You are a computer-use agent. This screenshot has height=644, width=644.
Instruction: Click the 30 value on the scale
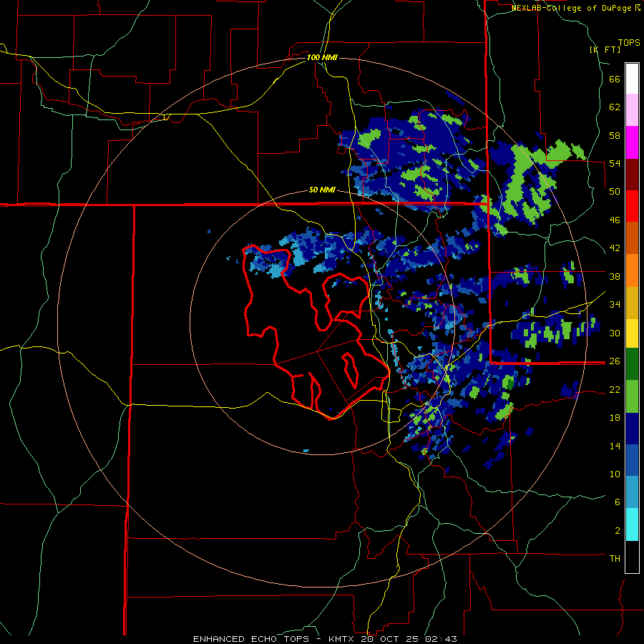615,333
